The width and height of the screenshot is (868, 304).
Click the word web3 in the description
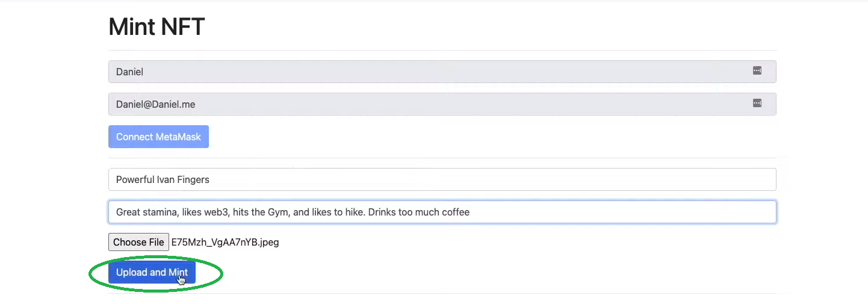220,212
